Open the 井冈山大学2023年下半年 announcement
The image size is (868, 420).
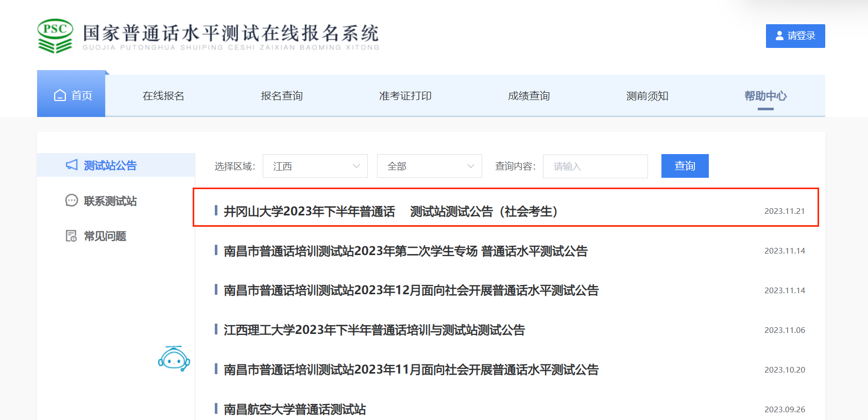(391, 211)
